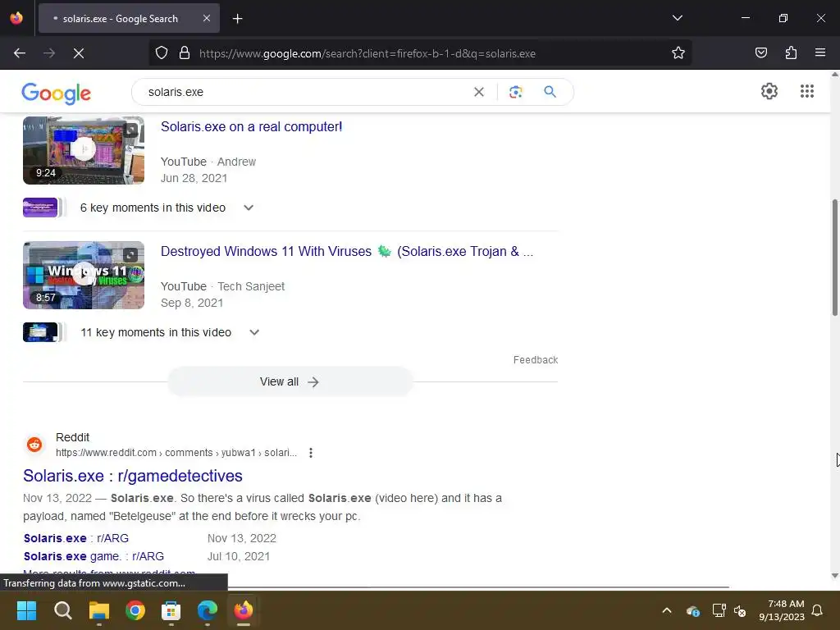This screenshot has width=840, height=630.
Task: Open Microsoft Store from taskbar
Action: (171, 610)
